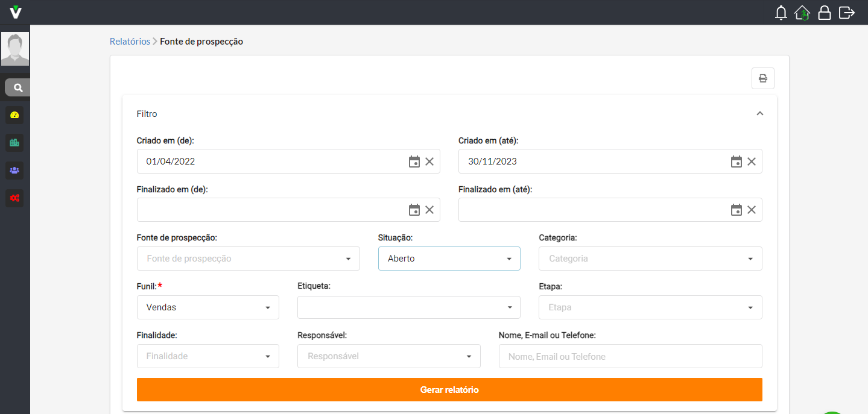Click the logout icon
Viewport: 868px width, 414px height.
coord(847,13)
